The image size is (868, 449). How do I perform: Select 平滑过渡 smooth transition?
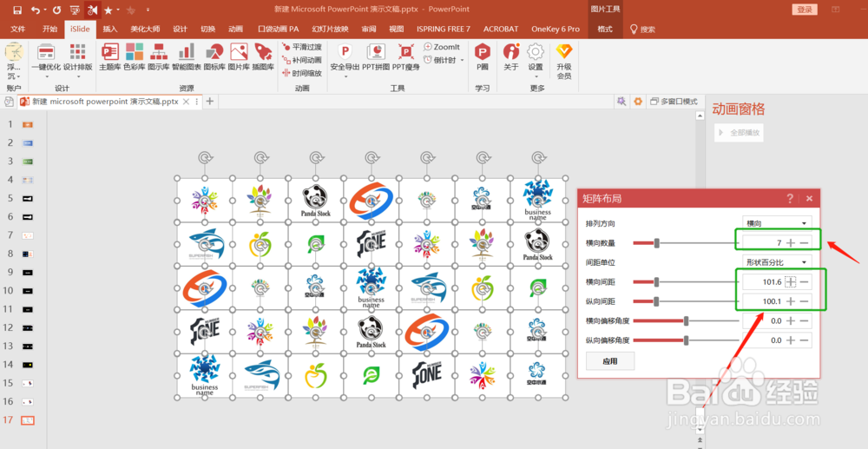(x=302, y=47)
